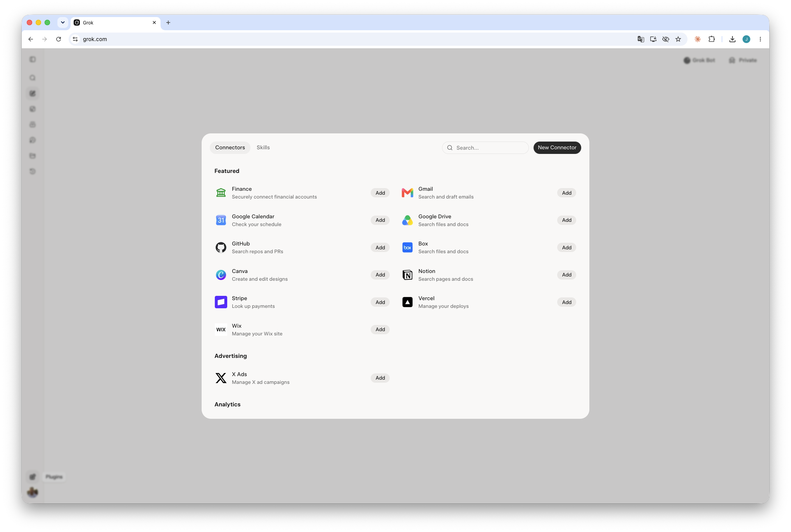The image size is (791, 532).
Task: Add the Google Drive connector
Action: 566,220
